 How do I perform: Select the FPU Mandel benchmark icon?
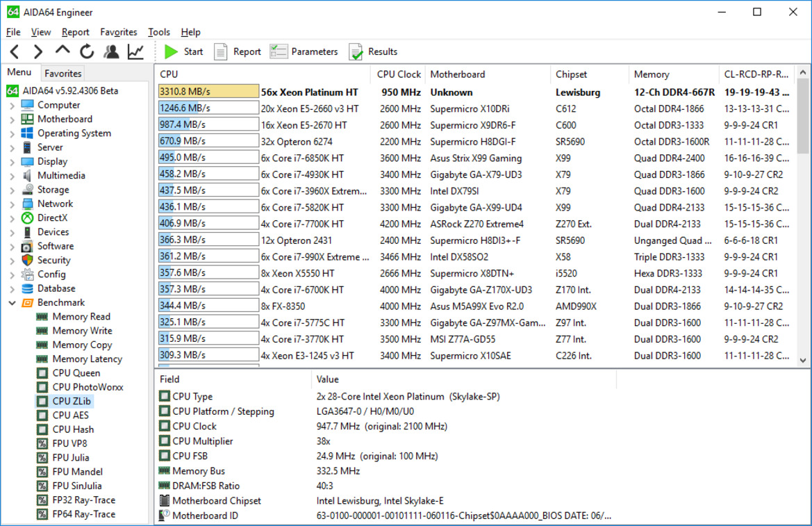tap(42, 472)
